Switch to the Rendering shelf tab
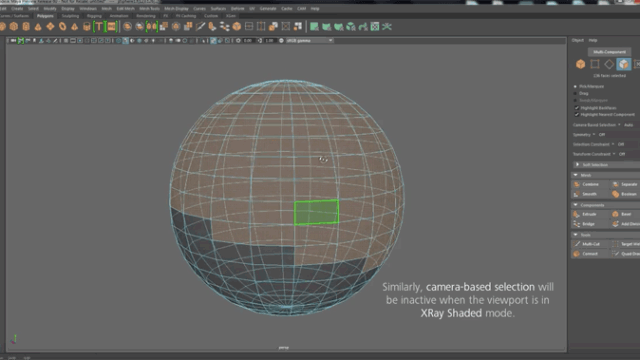This screenshot has height=360, width=640. pyautogui.click(x=146, y=16)
